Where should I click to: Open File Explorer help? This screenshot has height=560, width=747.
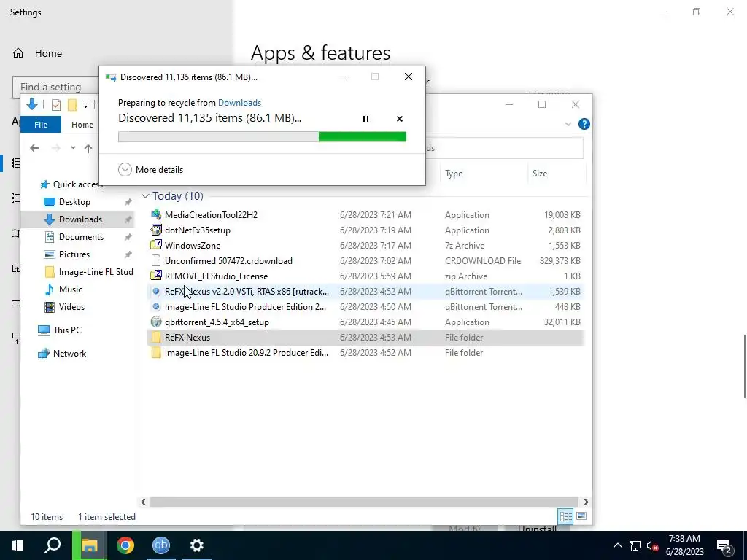click(x=584, y=124)
